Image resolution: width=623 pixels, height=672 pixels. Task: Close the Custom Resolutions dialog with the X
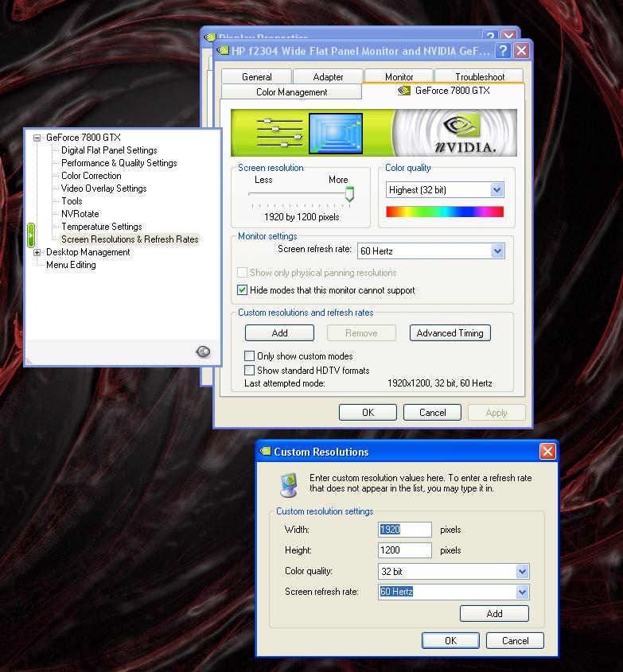coord(547,451)
